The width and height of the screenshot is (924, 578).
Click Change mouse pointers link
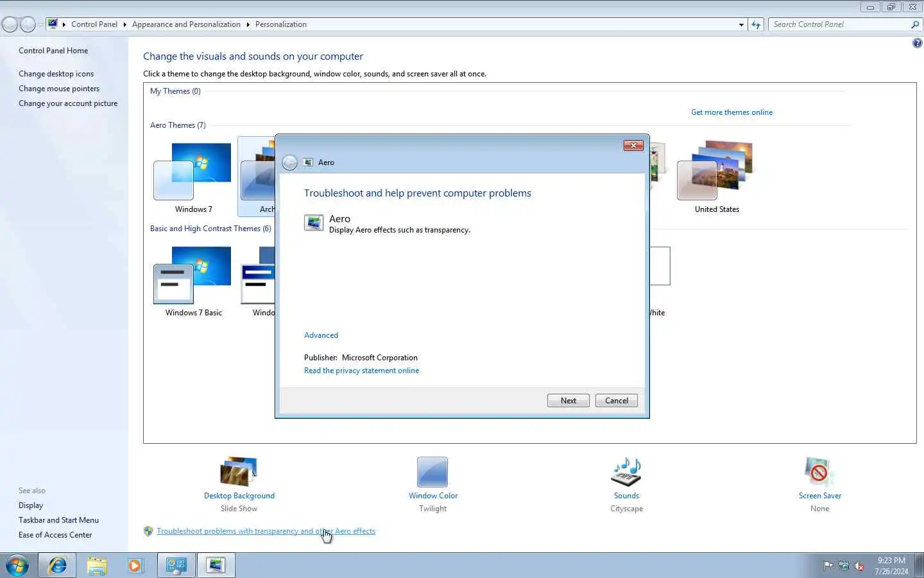click(59, 89)
